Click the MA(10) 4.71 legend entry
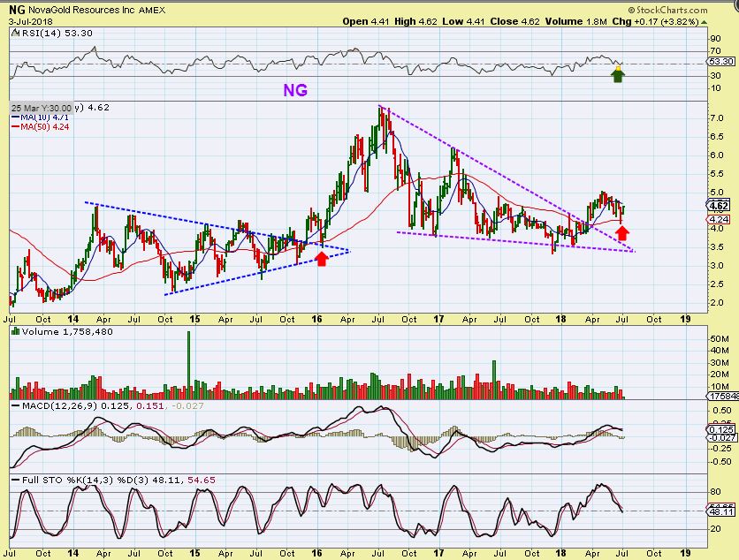This screenshot has height=560, width=739. pos(41,117)
